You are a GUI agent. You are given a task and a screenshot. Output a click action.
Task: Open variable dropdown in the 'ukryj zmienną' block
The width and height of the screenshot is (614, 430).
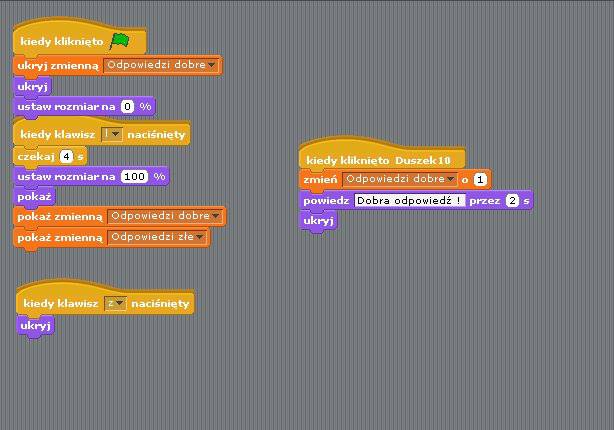[x=212, y=66]
